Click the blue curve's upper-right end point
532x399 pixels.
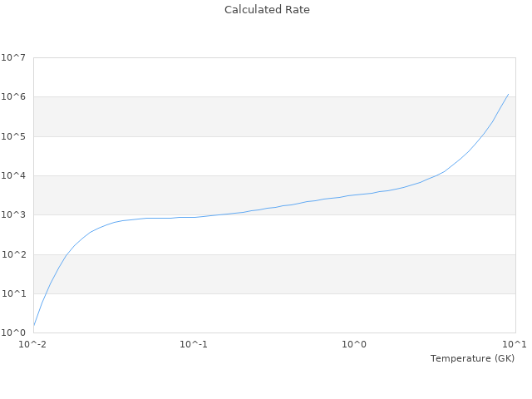point(508,94)
